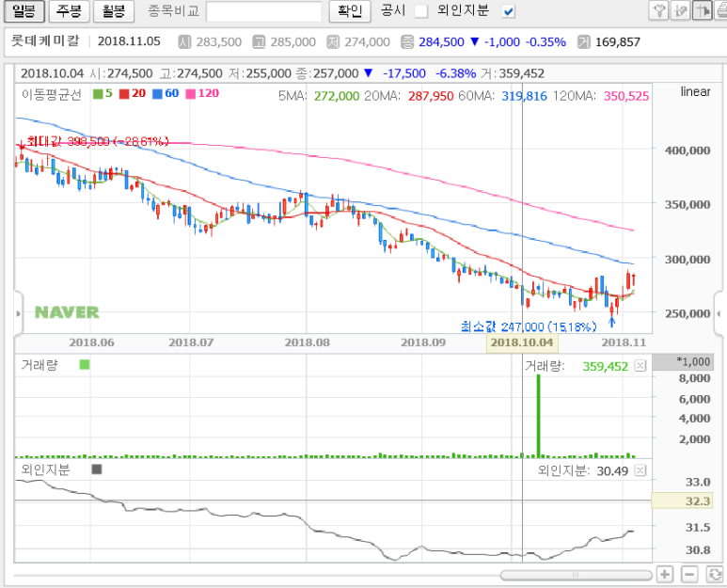The width and height of the screenshot is (727, 588).
Task: Click the 종목비교 stock comparison input field
Action: click(263, 11)
